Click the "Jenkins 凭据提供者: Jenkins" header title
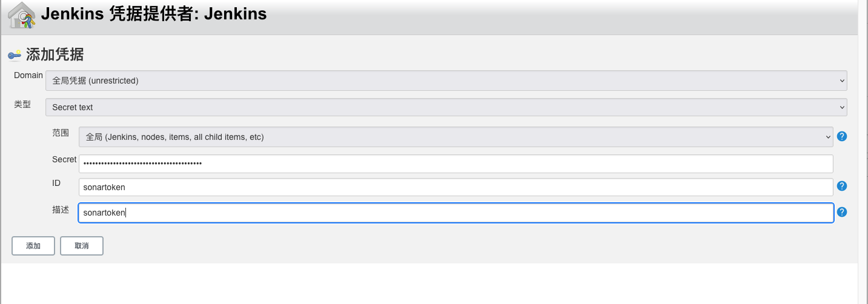The image size is (868, 304). coord(154,14)
